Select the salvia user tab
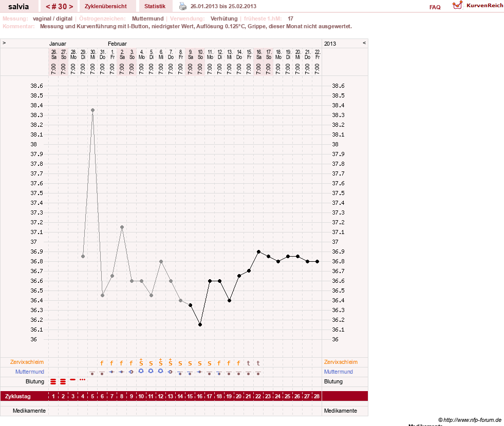This screenshot has height=426, width=504. [18, 6]
